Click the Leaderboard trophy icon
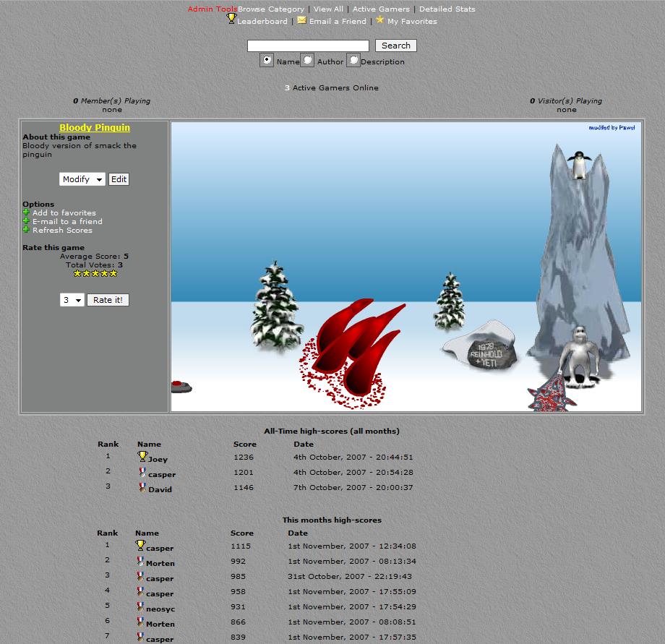The height and width of the screenshot is (644, 665). coord(231,20)
